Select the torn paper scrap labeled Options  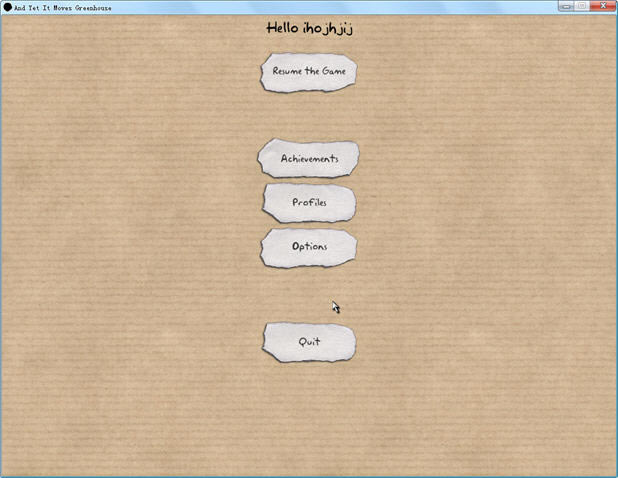pos(309,247)
